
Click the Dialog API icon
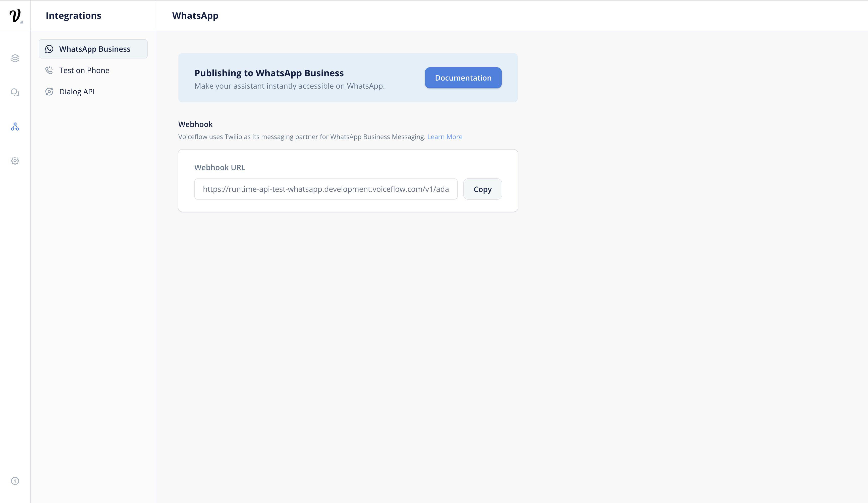click(x=49, y=92)
